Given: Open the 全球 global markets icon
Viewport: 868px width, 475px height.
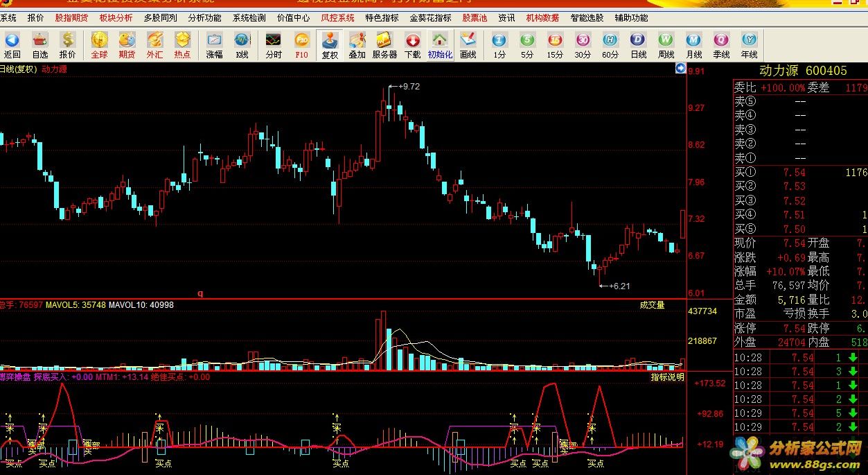Looking at the screenshot, I should point(100,45).
